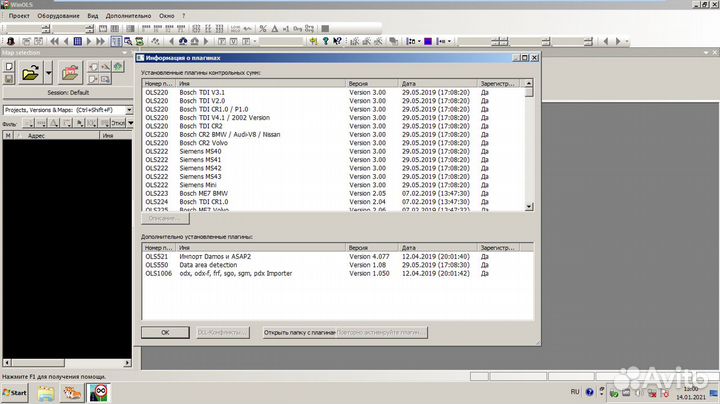Click the Session: Default button

tap(66, 92)
